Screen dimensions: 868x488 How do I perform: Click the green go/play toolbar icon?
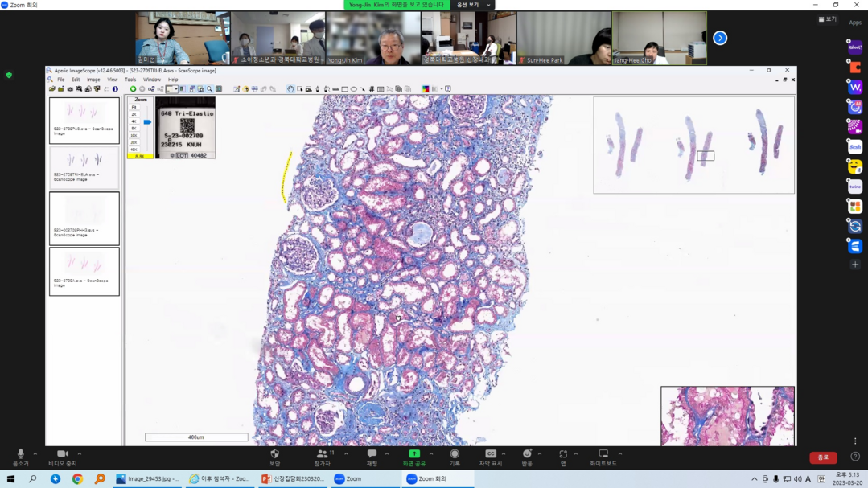(134, 89)
